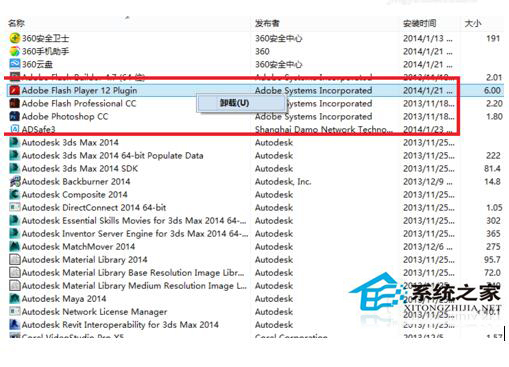The width and height of the screenshot is (509, 367).
Task: Click the Adobe Flash Professional CC icon
Action: [15, 103]
